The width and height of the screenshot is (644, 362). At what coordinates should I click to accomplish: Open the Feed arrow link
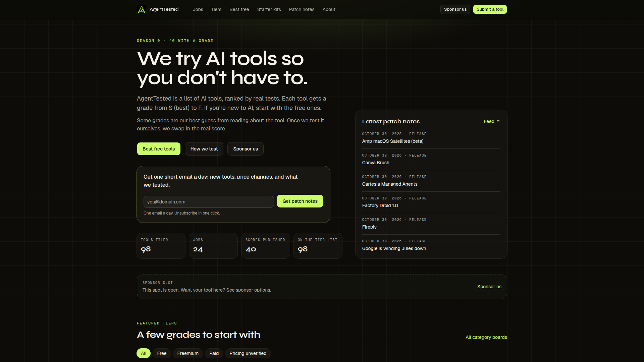492,121
